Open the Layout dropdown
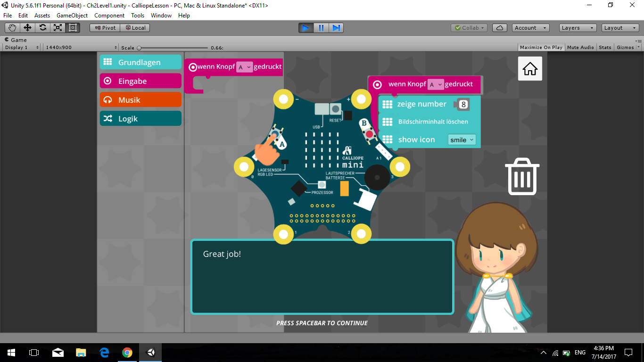644x362 pixels. (620, 28)
